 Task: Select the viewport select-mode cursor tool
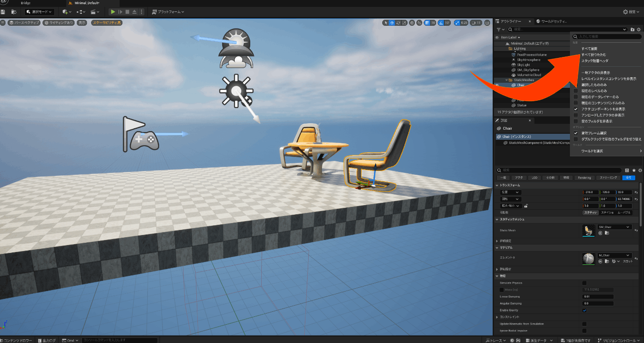click(x=386, y=23)
